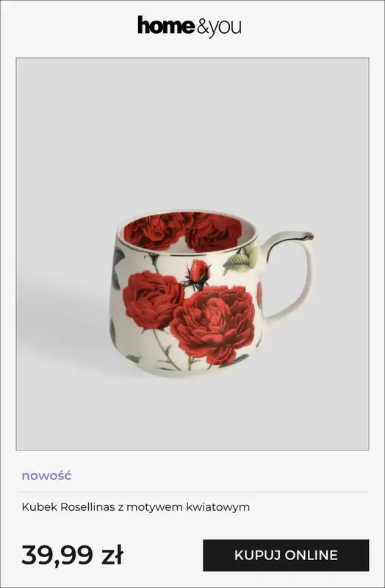The height and width of the screenshot is (588, 385).
Task: Select the "zł" currency text
Action: point(113,555)
